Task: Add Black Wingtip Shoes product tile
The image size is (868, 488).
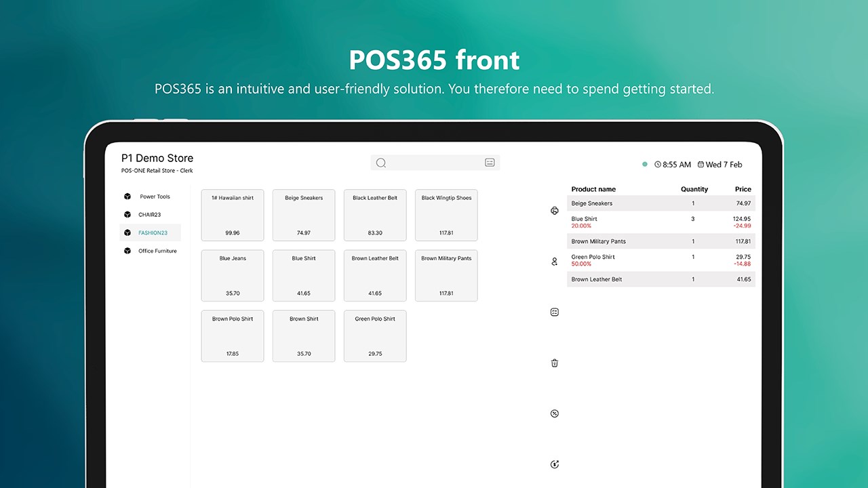Action: (x=446, y=216)
